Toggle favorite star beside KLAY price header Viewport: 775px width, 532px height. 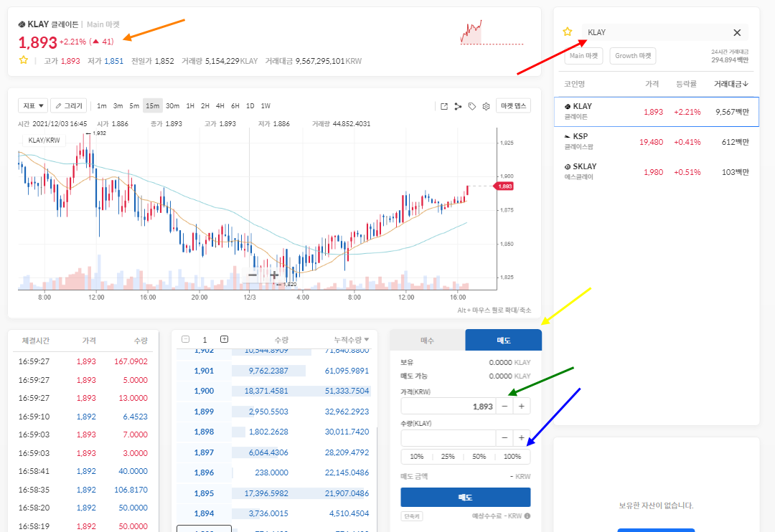(23, 60)
